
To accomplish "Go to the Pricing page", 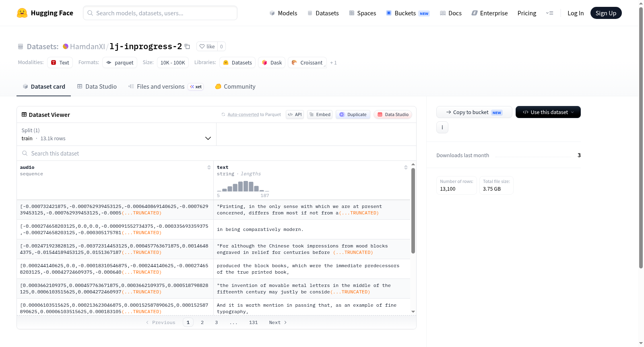I will click(527, 13).
